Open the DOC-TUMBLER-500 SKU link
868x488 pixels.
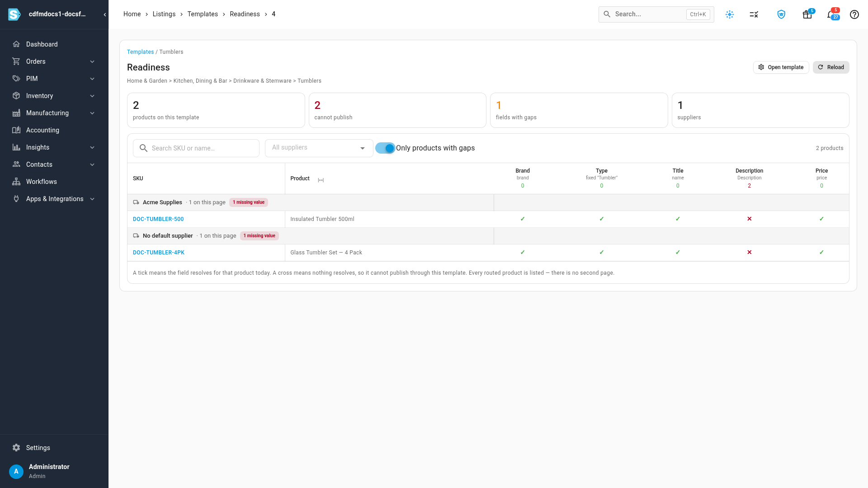tap(158, 219)
